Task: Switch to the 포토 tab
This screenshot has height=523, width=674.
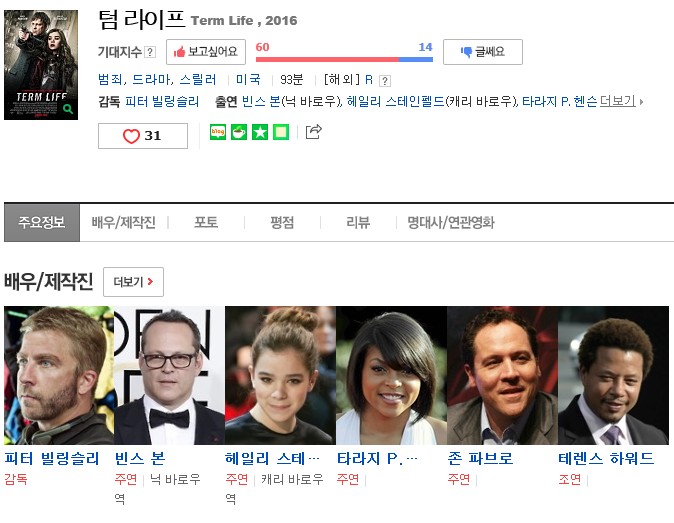Action: (206, 223)
